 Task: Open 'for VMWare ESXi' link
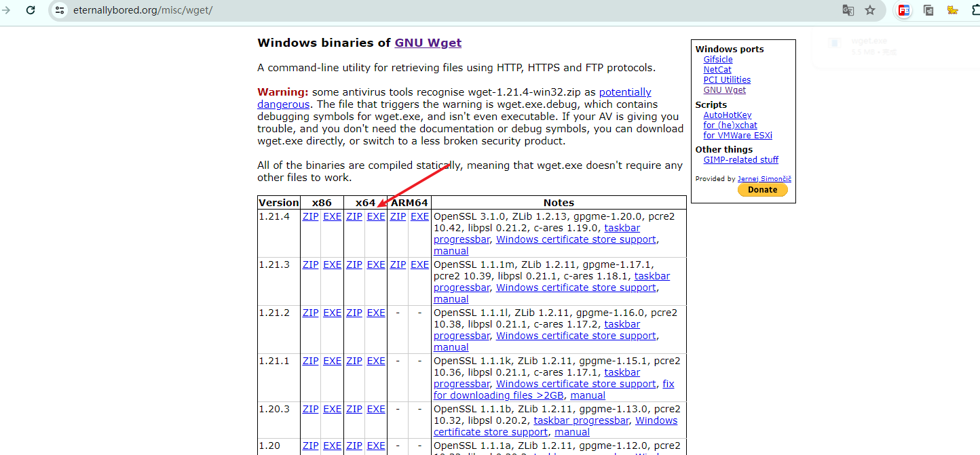point(738,136)
